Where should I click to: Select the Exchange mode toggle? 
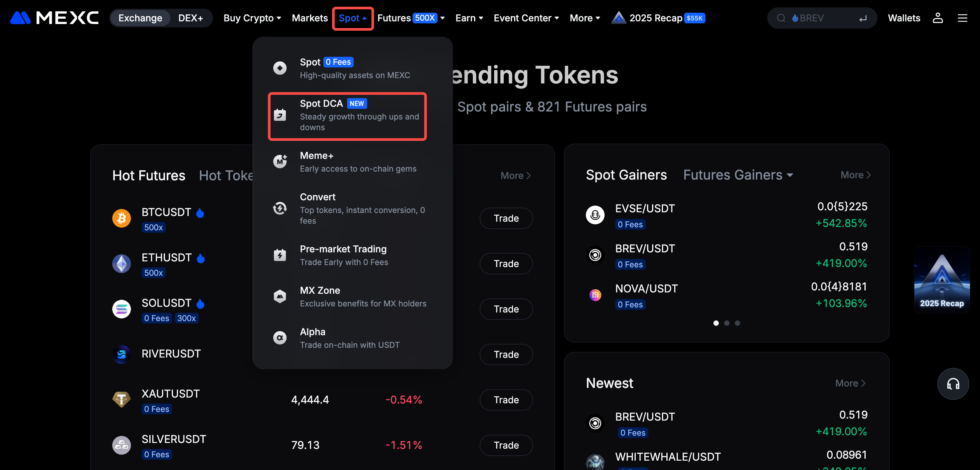(x=140, y=18)
